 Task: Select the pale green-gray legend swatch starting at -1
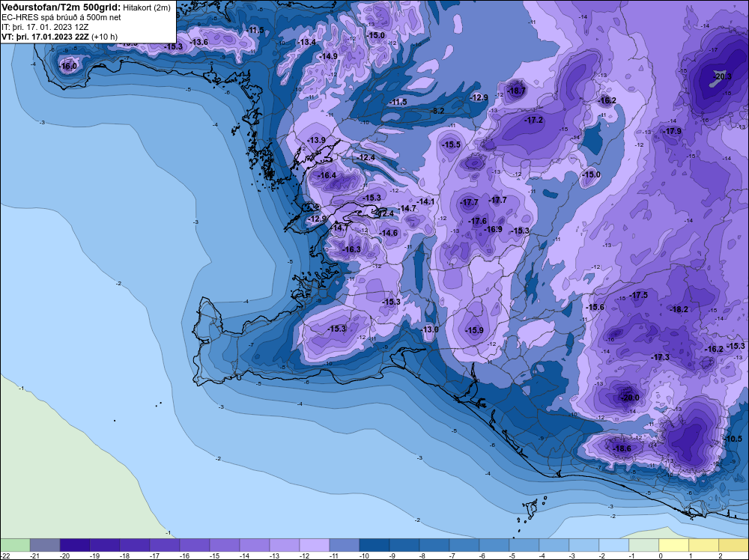click(x=643, y=545)
